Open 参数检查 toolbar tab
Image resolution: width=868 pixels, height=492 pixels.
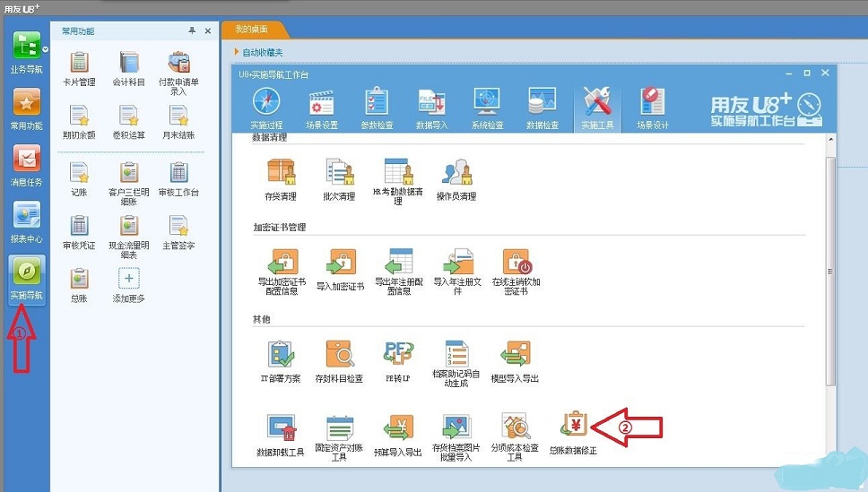pyautogui.click(x=377, y=108)
